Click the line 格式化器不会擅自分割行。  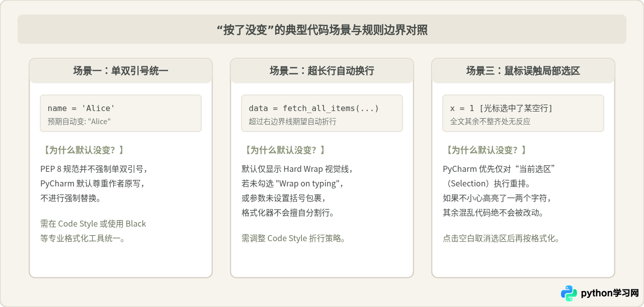click(x=288, y=213)
